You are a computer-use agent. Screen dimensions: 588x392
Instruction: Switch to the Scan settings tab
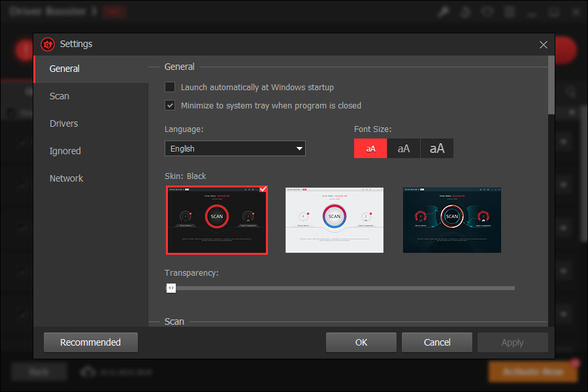(x=59, y=95)
